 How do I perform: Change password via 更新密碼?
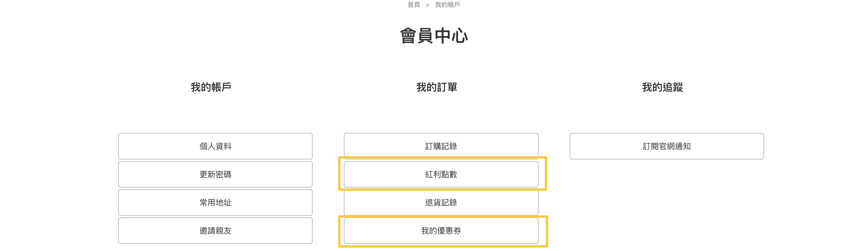tap(215, 174)
